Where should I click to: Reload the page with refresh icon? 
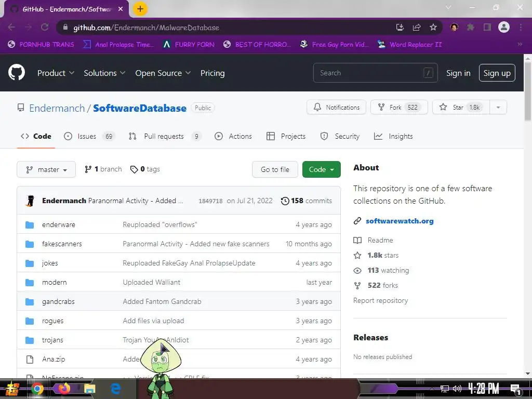[x=45, y=27]
